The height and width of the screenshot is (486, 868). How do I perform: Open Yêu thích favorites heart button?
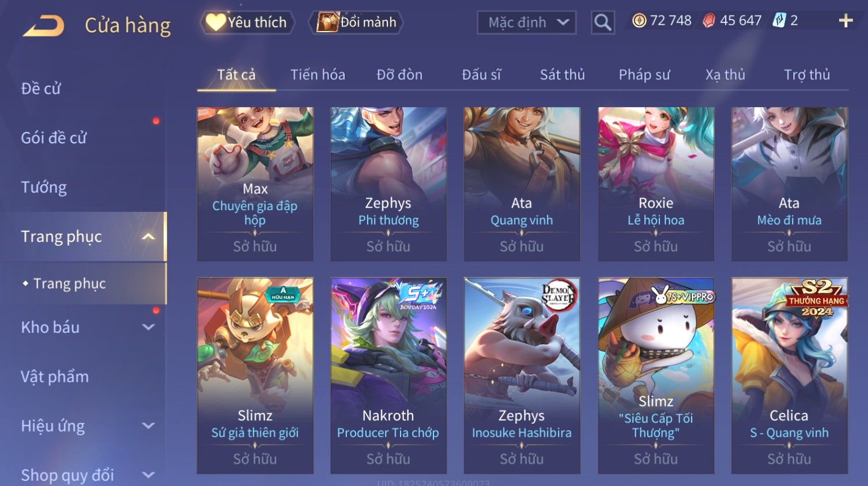tap(248, 22)
